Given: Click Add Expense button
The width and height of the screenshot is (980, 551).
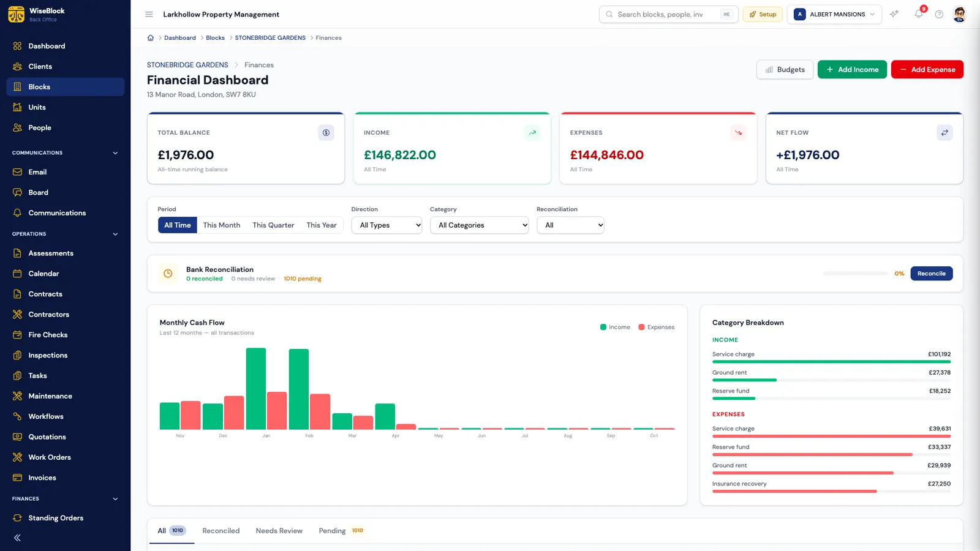Looking at the screenshot, I should click(927, 70).
